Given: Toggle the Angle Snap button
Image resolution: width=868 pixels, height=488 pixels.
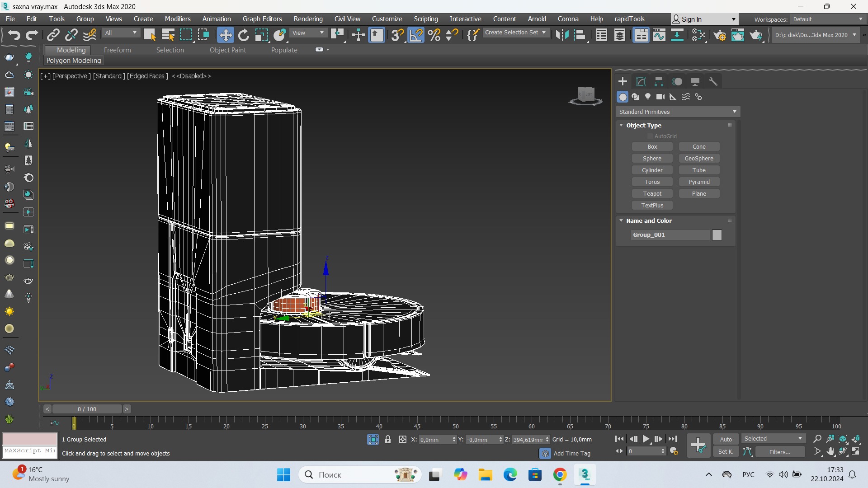Looking at the screenshot, I should (x=416, y=35).
